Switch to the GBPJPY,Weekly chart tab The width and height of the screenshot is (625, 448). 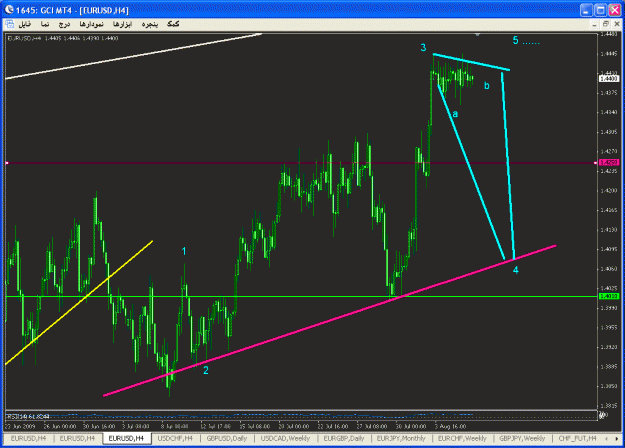[x=522, y=438]
